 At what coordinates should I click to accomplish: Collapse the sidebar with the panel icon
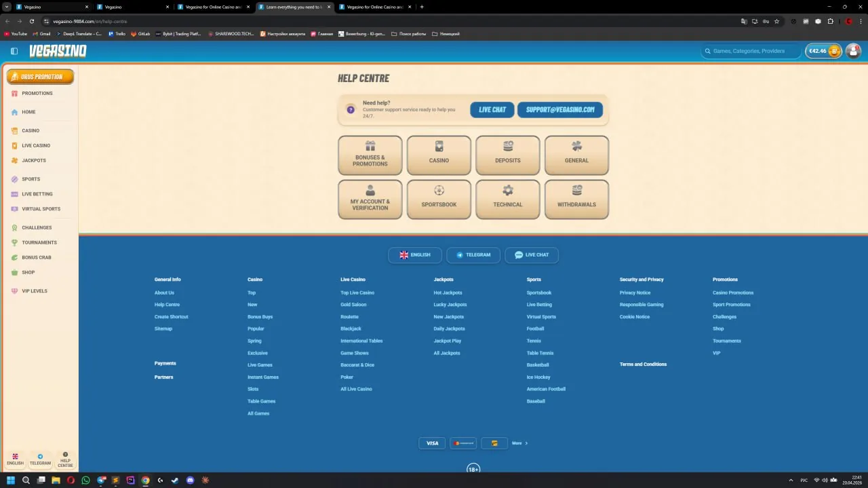tap(14, 51)
